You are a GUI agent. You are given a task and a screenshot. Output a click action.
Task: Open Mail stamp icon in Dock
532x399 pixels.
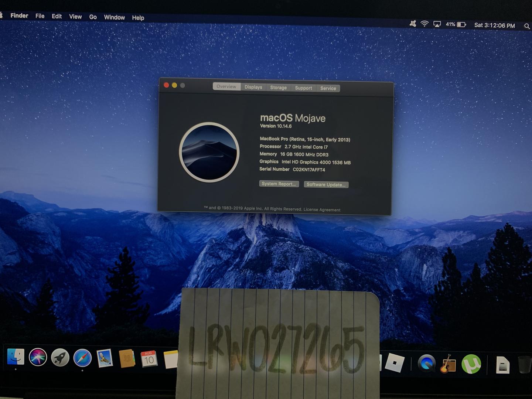pyautogui.click(x=105, y=358)
